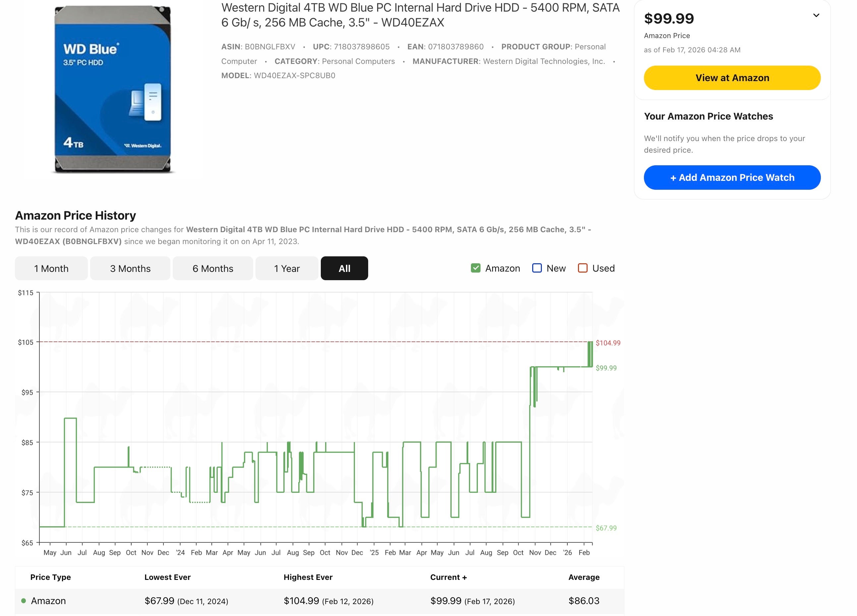The width and height of the screenshot is (857, 616).
Task: Switch chart to 1 Year range
Action: pyautogui.click(x=286, y=268)
